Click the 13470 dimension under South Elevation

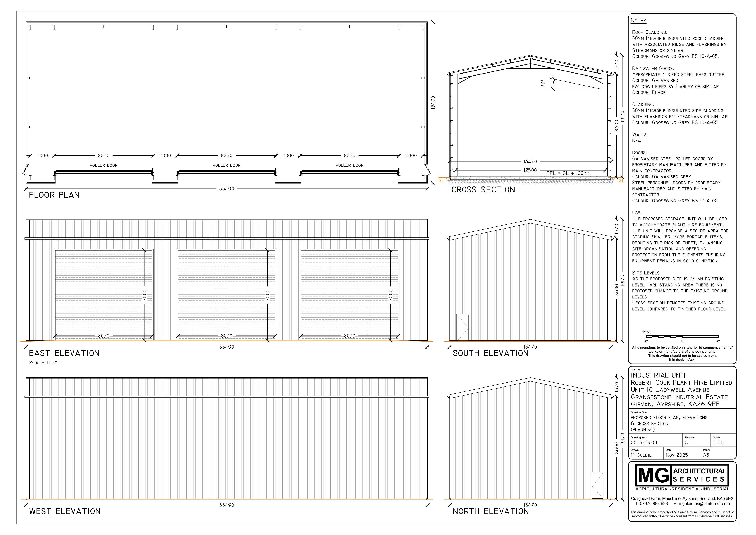[530, 347]
